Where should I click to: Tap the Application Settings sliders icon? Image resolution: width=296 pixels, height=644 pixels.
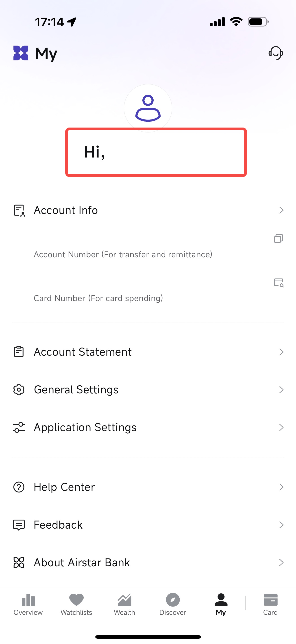click(19, 428)
